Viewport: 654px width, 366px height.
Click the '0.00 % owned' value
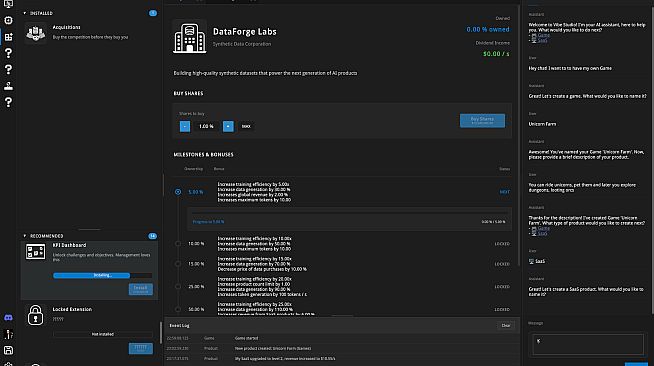[488, 30]
